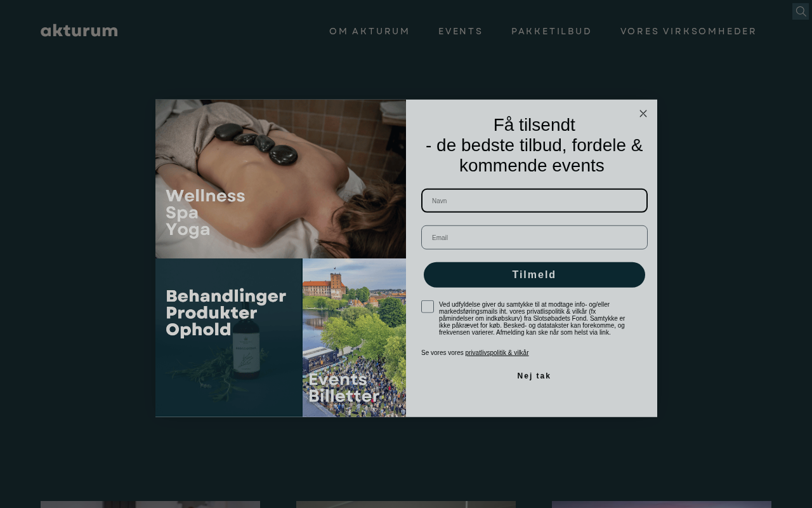Click the consent text paragraph
Screen dimensions: 812x508
point(532,319)
